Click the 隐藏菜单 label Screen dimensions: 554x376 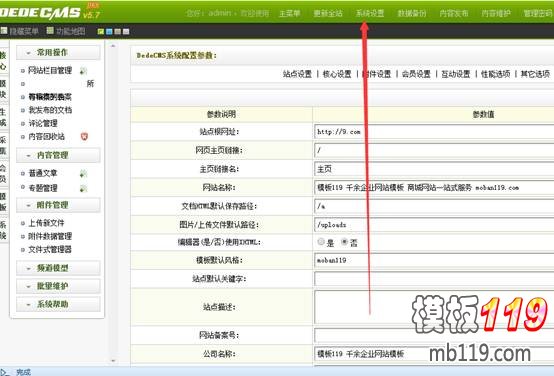(24, 31)
